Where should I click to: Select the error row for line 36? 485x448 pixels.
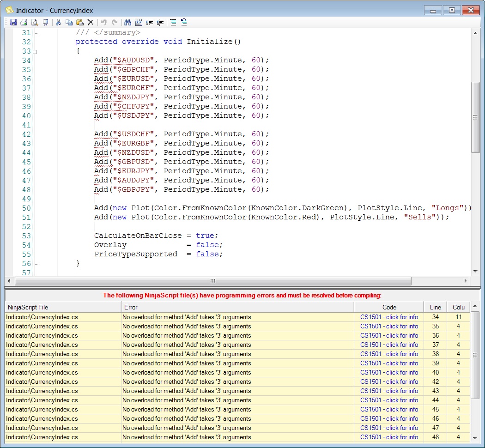click(237, 335)
